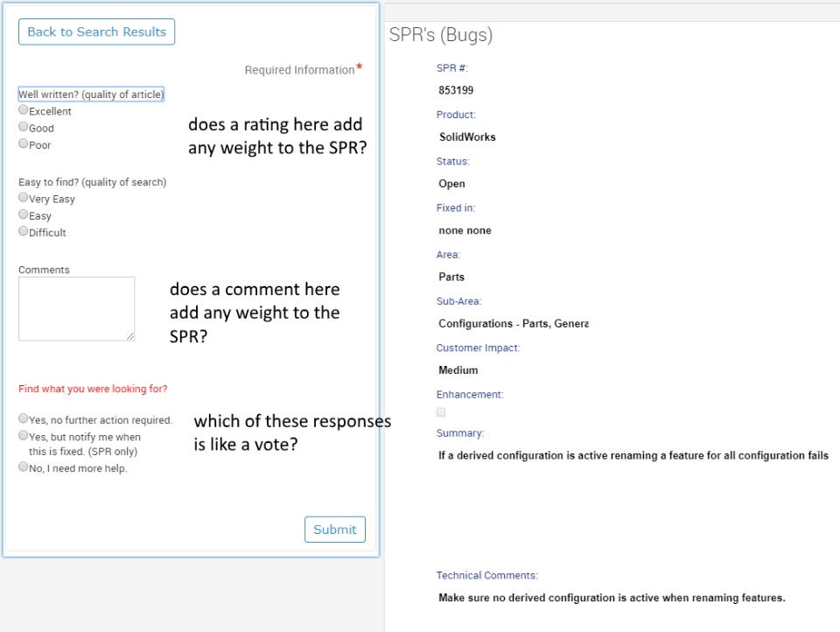Click the SPR number 853199

coord(456,90)
